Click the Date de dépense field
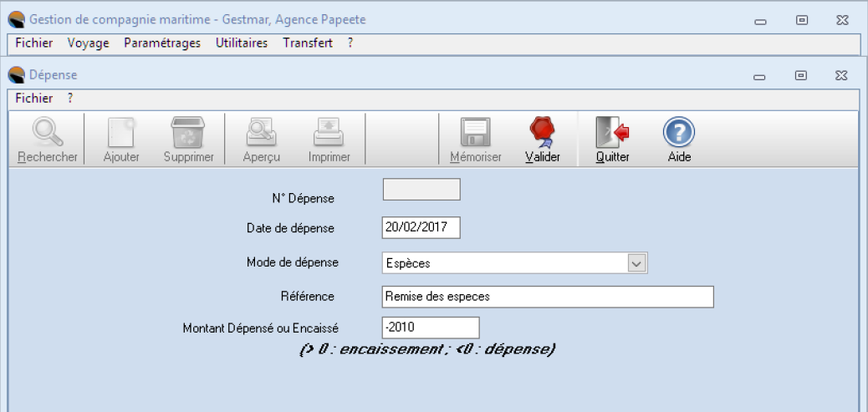Viewport: 868px width, 412px height. 421,228
